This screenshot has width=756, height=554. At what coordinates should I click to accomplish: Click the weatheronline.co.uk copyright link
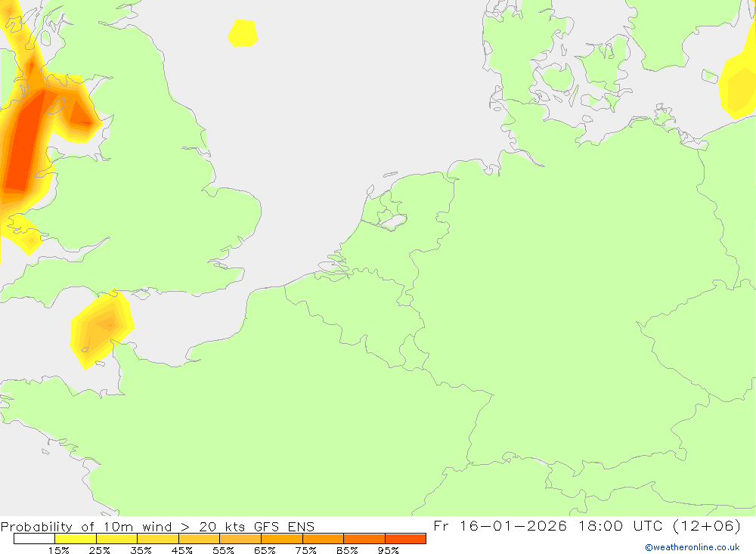coord(692,547)
